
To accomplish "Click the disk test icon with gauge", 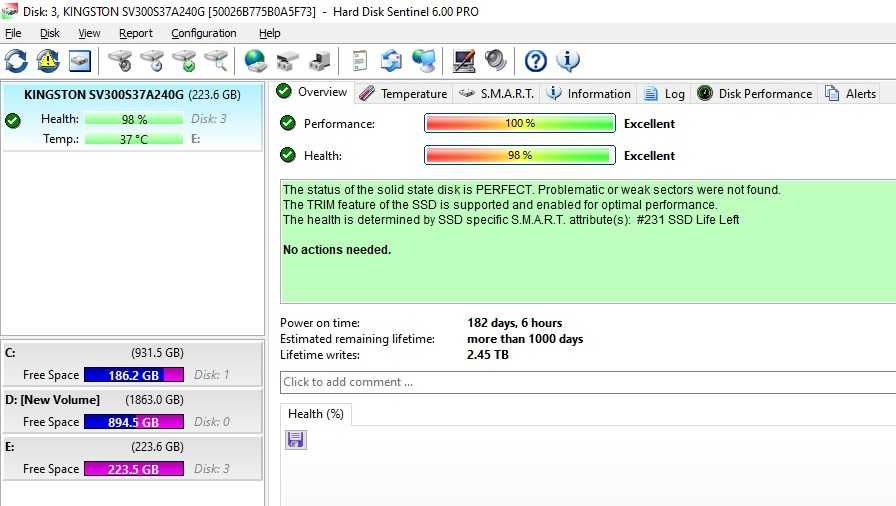I will (121, 61).
